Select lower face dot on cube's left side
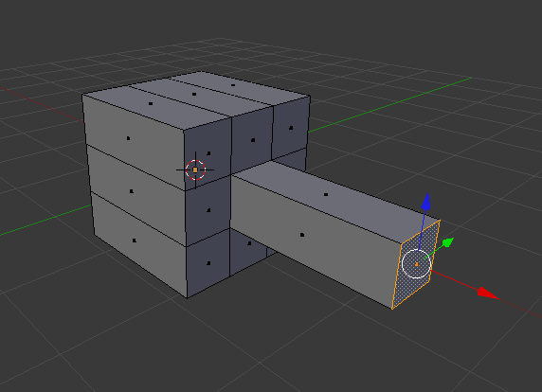 pyautogui.click(x=135, y=241)
